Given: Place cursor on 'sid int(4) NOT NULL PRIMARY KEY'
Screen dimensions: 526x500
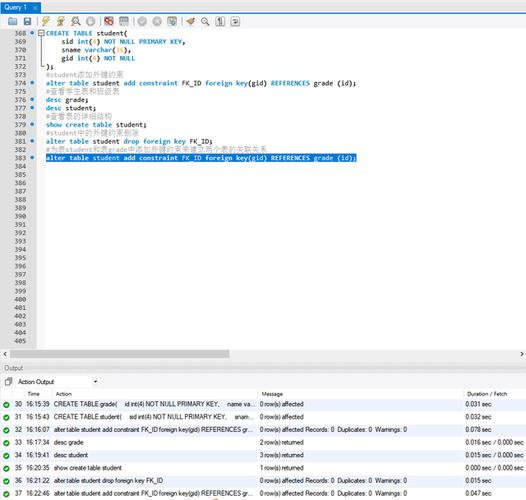Looking at the screenshot, I should point(123,42).
